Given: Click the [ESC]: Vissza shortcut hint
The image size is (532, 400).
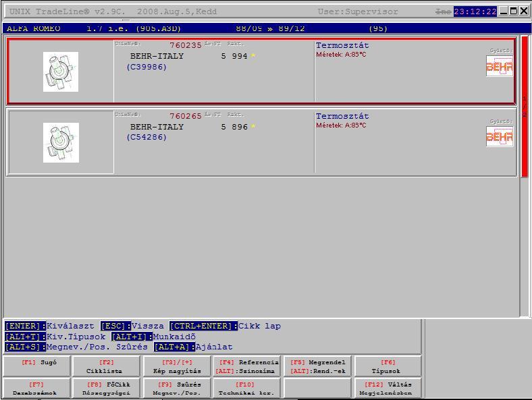Looking at the screenshot, I should (x=132, y=326).
